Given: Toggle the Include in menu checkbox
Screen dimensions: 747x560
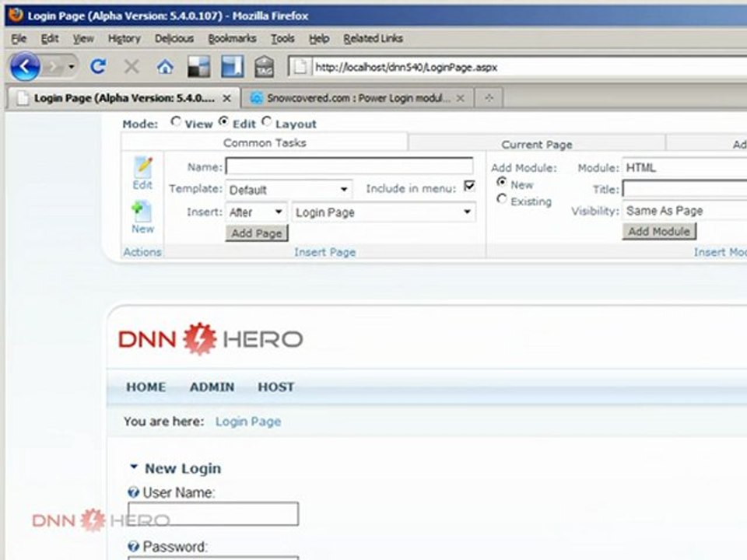Looking at the screenshot, I should coord(469,186).
